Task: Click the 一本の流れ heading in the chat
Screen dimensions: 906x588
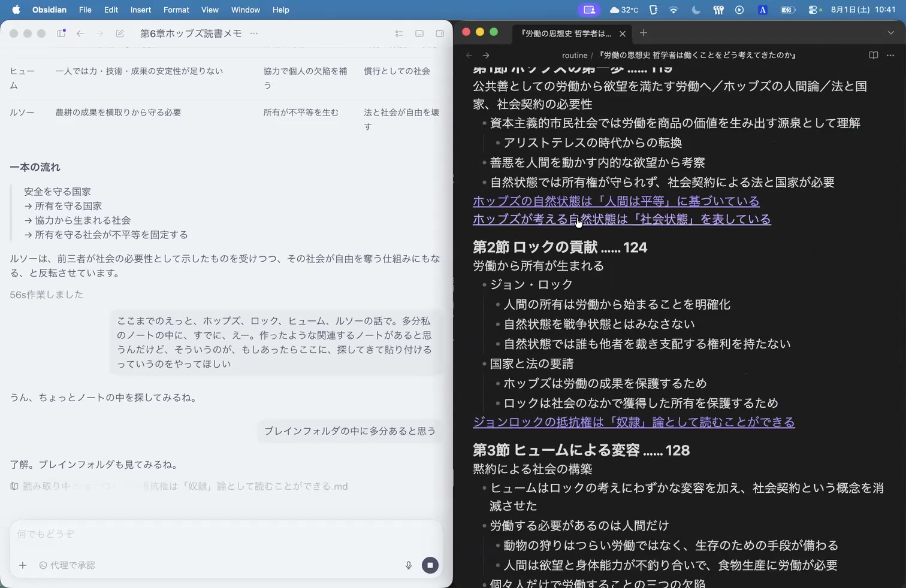Action: pyautogui.click(x=35, y=167)
